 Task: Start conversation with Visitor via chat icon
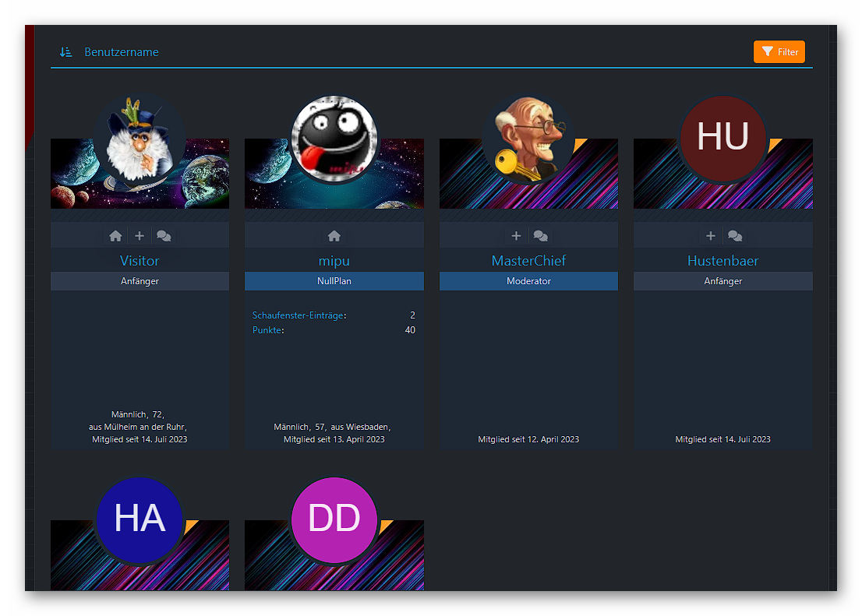point(164,236)
